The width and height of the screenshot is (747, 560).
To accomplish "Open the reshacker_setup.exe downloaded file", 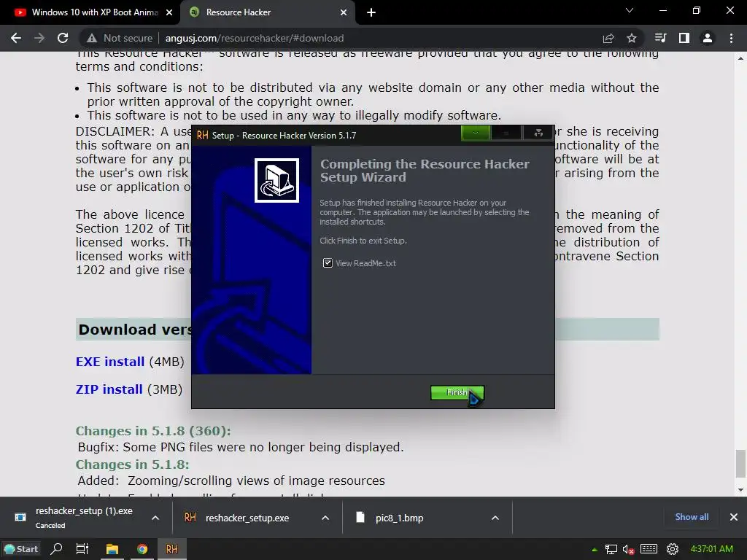I will (x=247, y=518).
